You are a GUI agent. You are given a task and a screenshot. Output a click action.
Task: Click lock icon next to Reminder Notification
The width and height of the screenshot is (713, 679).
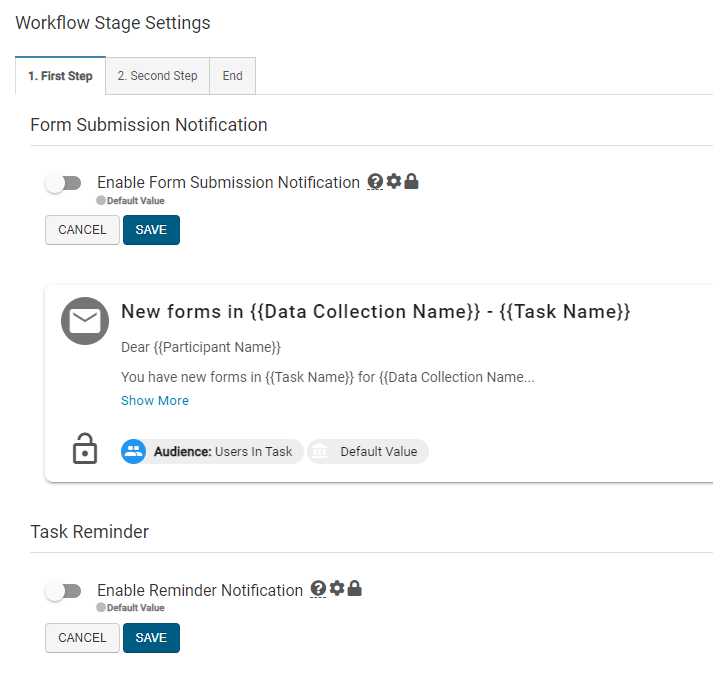pyautogui.click(x=354, y=589)
